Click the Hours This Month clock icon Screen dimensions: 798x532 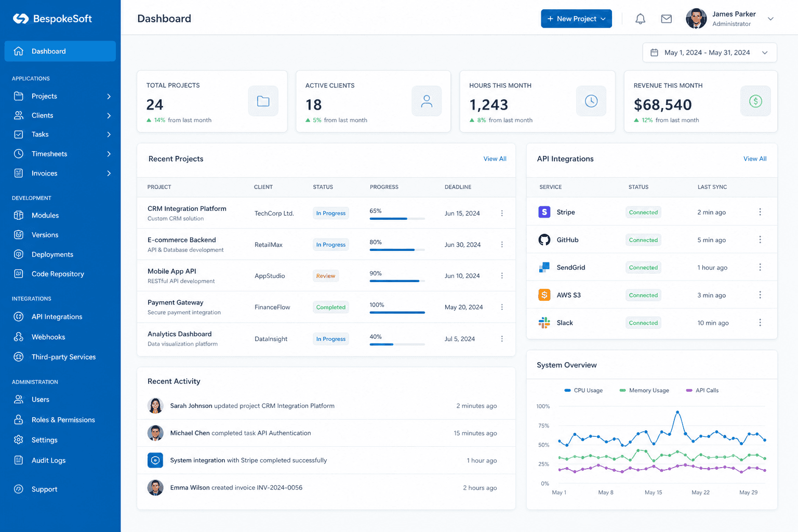click(x=591, y=101)
